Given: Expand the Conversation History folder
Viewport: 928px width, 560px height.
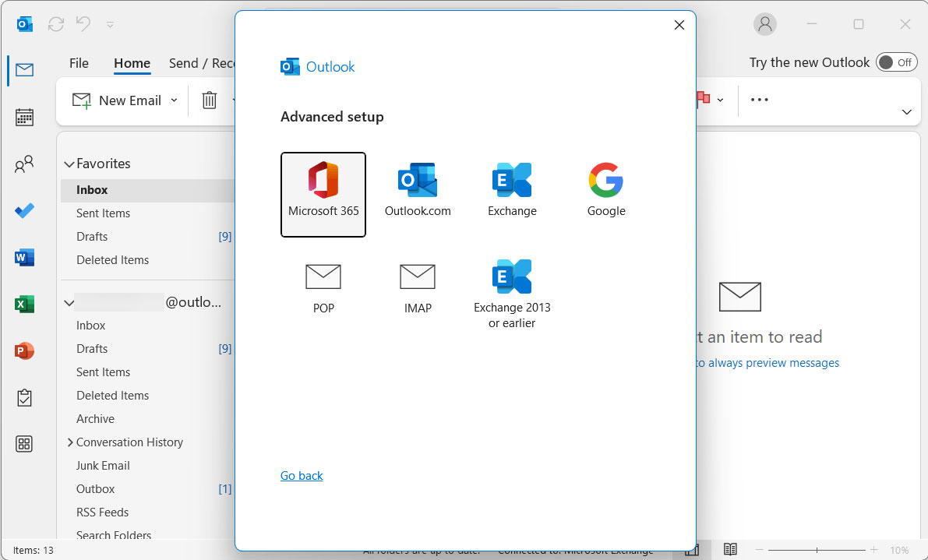Looking at the screenshot, I should (69, 442).
